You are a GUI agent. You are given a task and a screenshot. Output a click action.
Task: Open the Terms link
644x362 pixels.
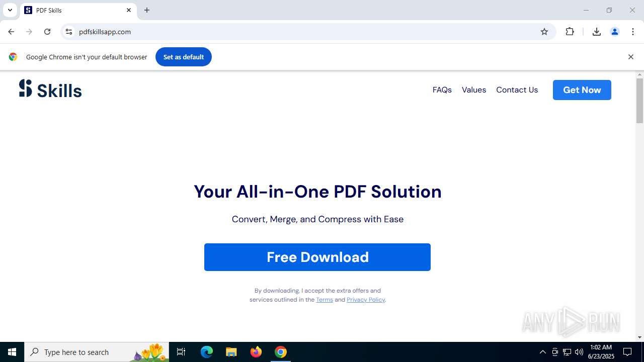pos(325,300)
